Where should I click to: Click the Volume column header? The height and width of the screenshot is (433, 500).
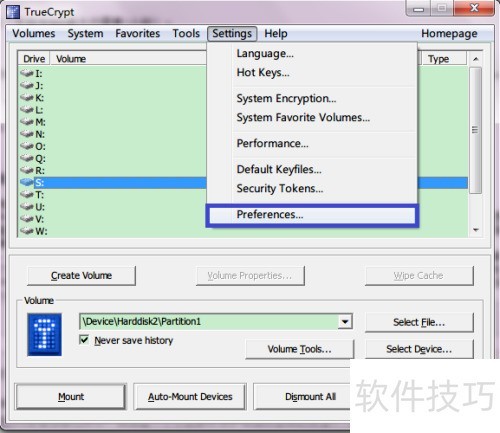point(128,59)
